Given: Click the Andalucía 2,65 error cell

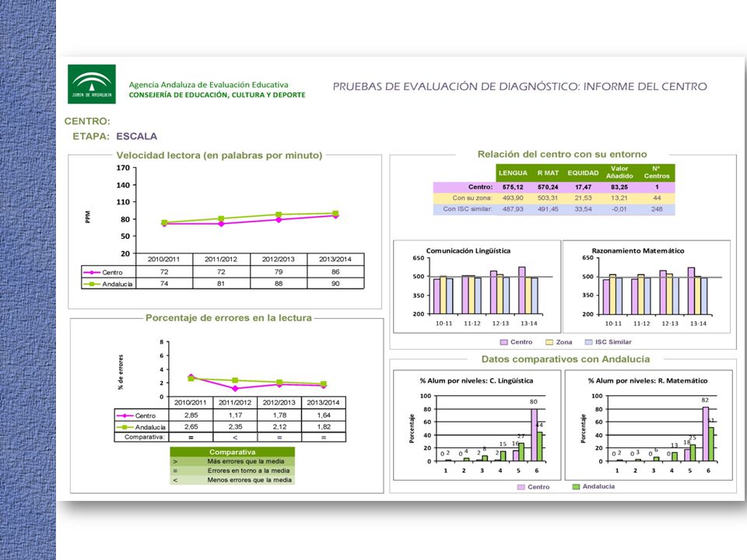Looking at the screenshot, I should (191, 427).
